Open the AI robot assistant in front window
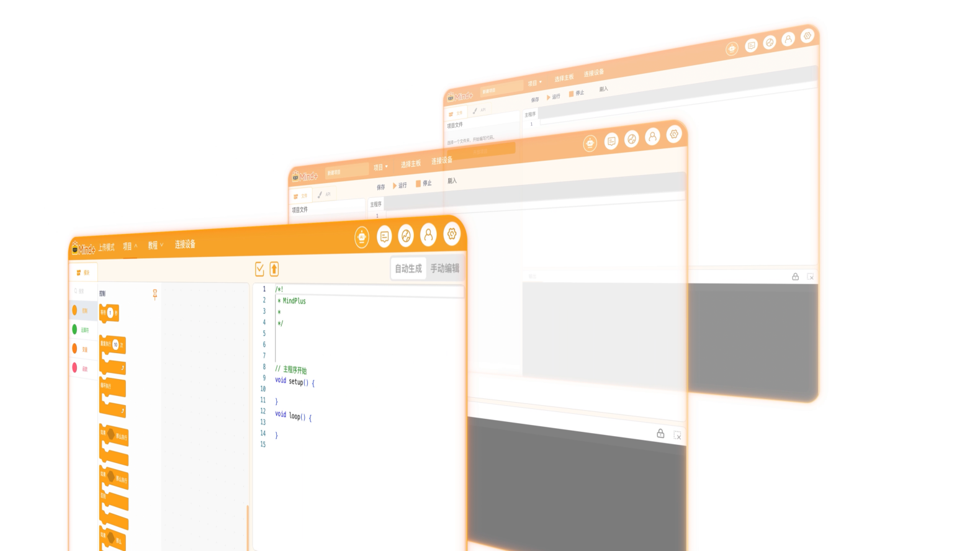 (362, 237)
